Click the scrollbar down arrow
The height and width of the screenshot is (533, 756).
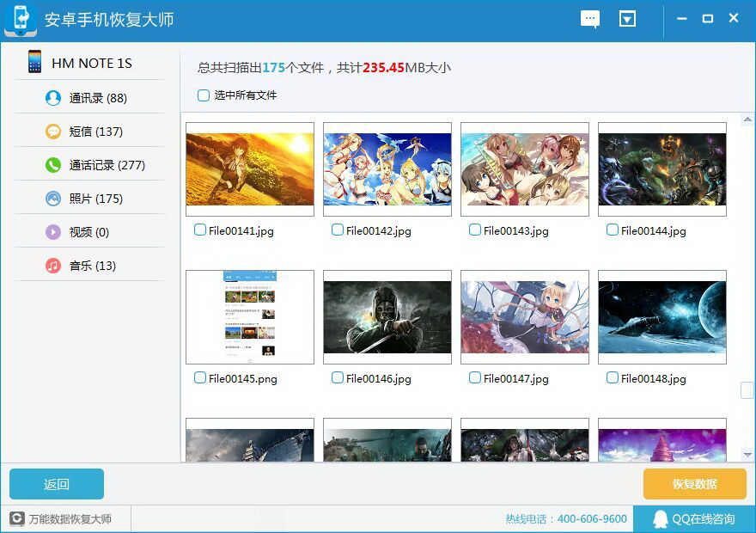coord(747,455)
